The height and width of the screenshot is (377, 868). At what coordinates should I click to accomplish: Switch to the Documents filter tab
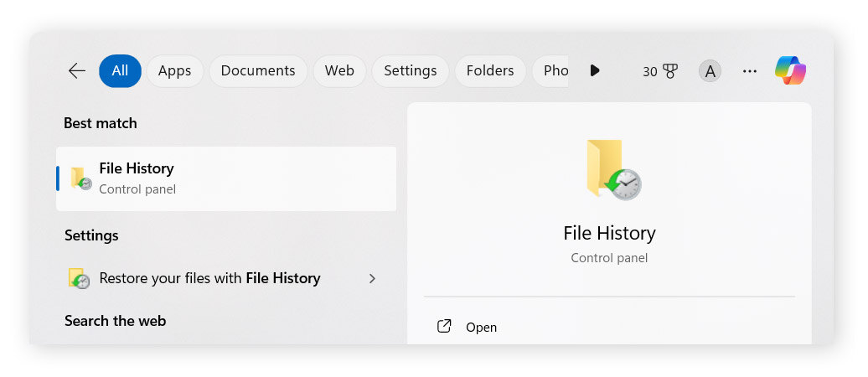point(258,71)
